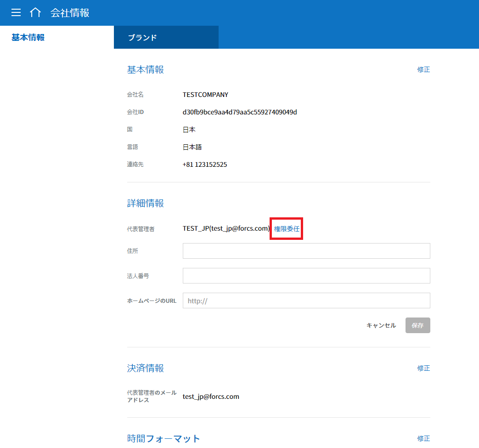
Task: Click the 詳細情報 section heading
Action: 146,203
